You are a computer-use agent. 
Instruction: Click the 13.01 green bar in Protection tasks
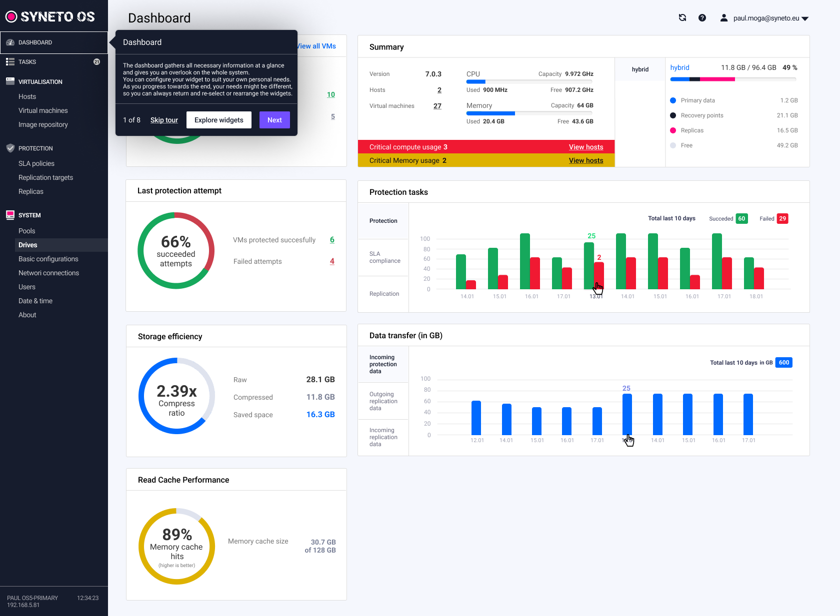click(588, 265)
